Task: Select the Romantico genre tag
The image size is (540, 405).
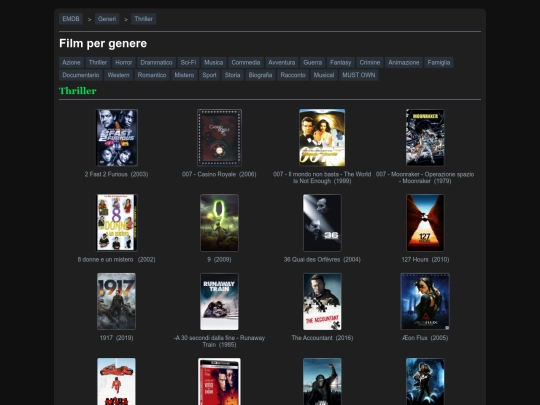Action: (152, 75)
